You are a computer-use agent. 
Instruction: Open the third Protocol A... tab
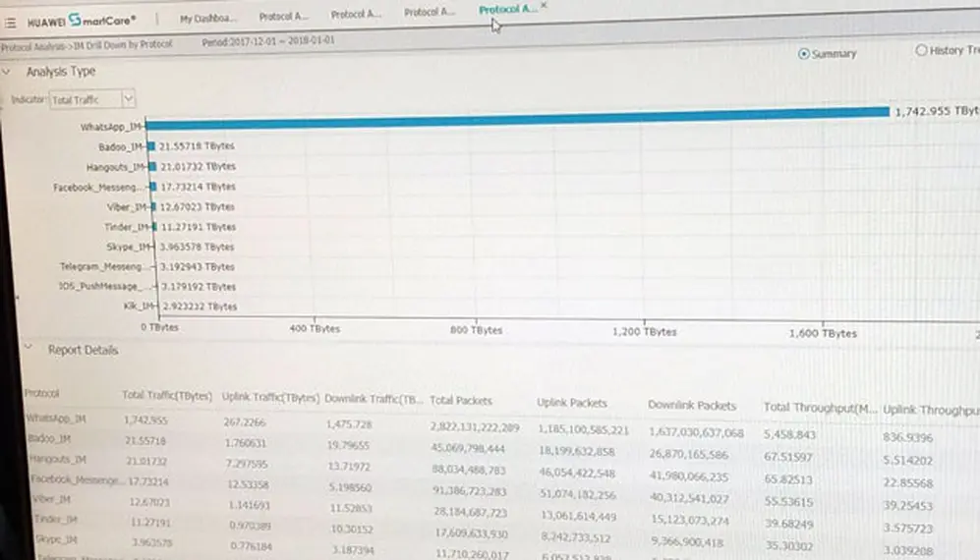tap(430, 12)
